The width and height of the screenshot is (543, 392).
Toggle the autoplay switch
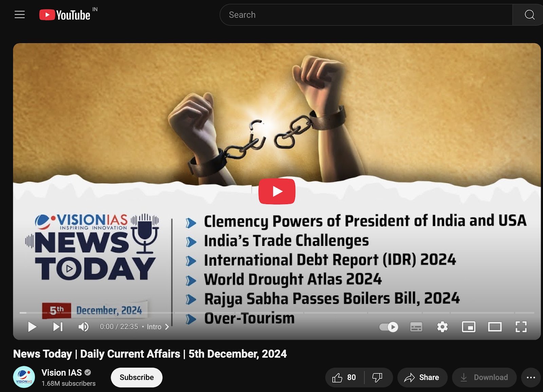click(389, 327)
